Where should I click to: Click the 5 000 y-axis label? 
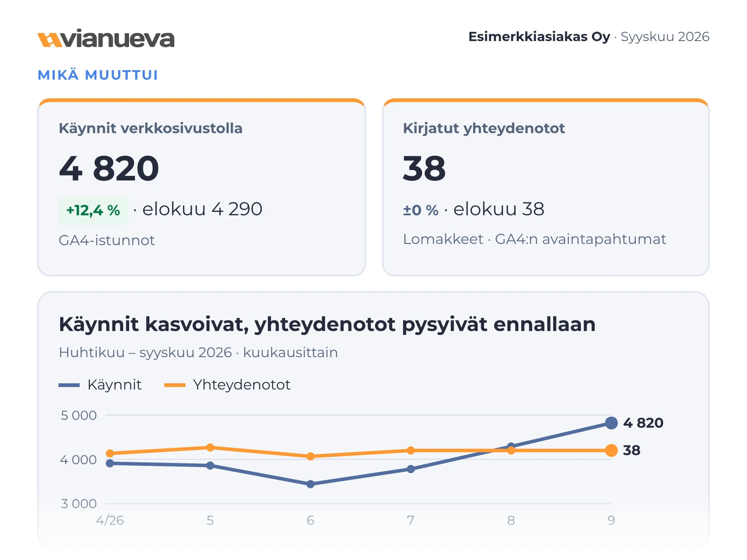click(x=79, y=415)
